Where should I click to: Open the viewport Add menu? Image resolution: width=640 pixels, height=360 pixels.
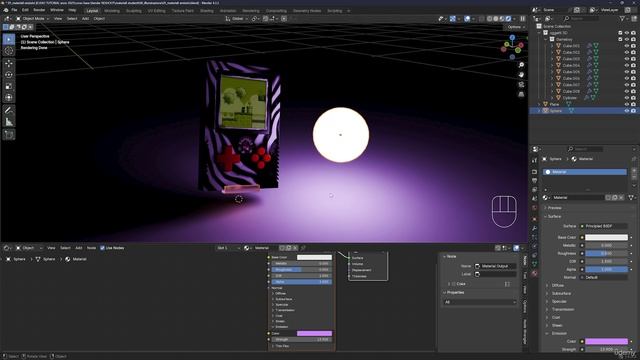pos(85,19)
